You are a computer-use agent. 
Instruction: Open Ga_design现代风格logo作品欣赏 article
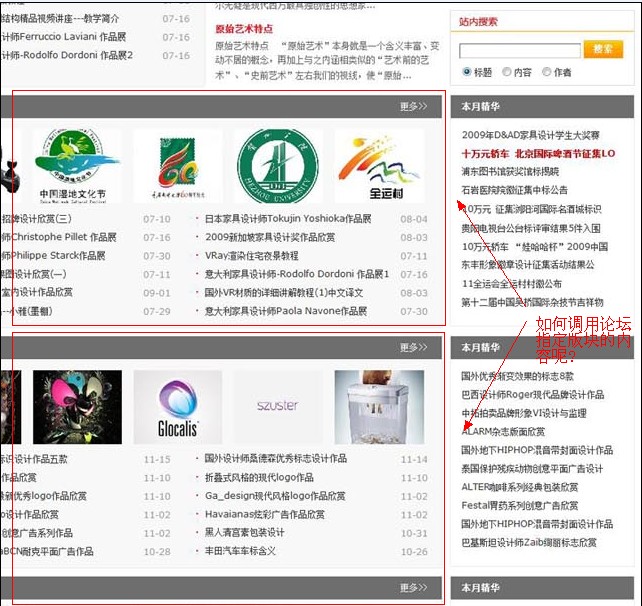tap(275, 496)
